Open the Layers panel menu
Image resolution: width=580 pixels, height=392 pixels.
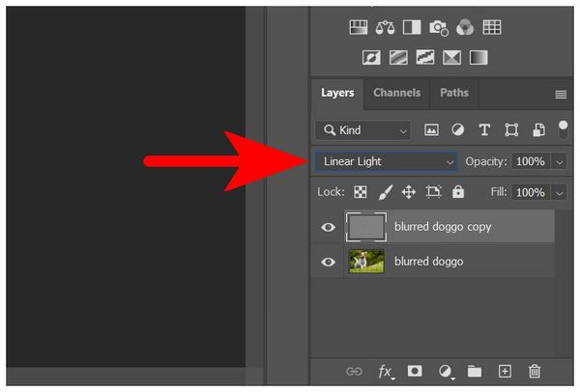tap(561, 95)
